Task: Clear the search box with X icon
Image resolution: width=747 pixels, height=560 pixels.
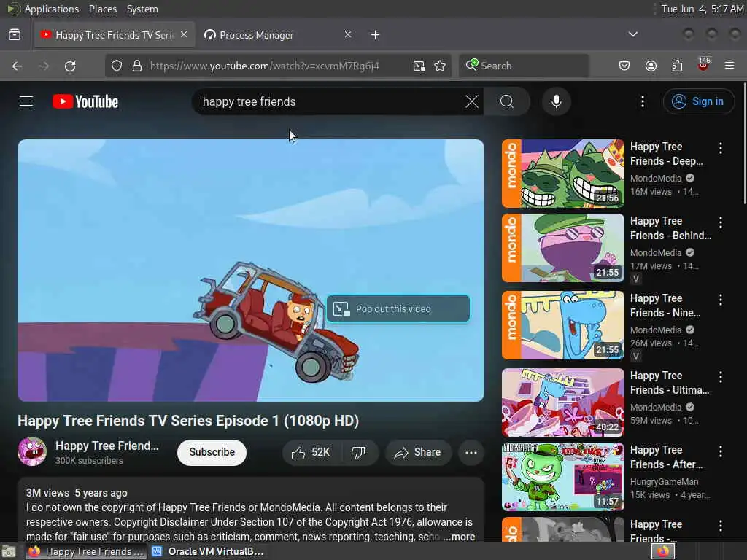Action: click(472, 101)
